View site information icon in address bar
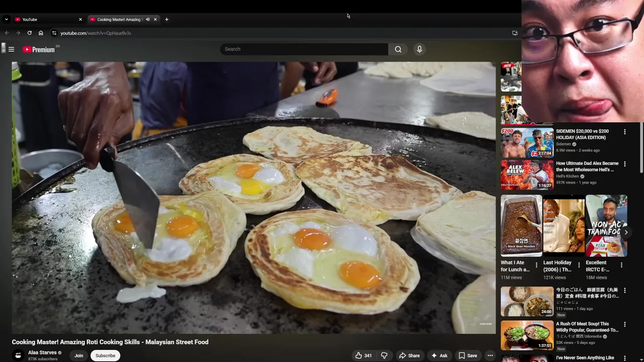The image size is (644, 362). 54,33
